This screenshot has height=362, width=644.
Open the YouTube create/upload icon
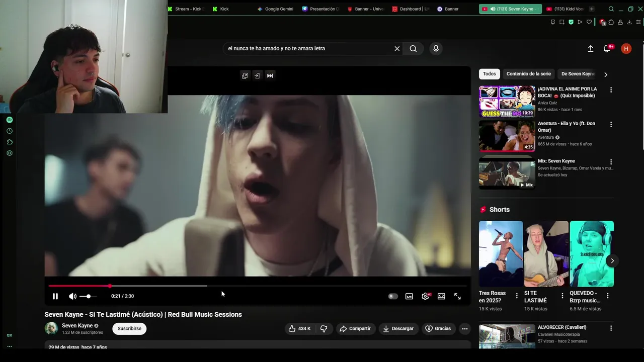point(591,48)
